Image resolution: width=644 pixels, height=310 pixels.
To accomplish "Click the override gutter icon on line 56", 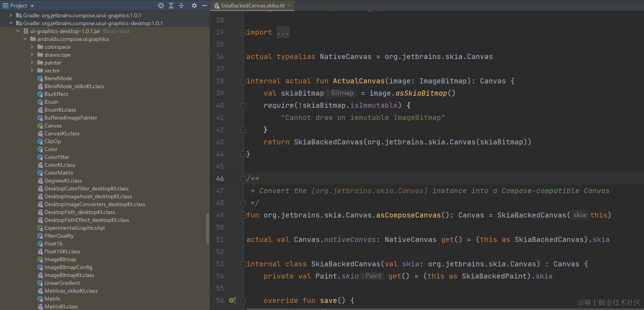I will (x=232, y=301).
